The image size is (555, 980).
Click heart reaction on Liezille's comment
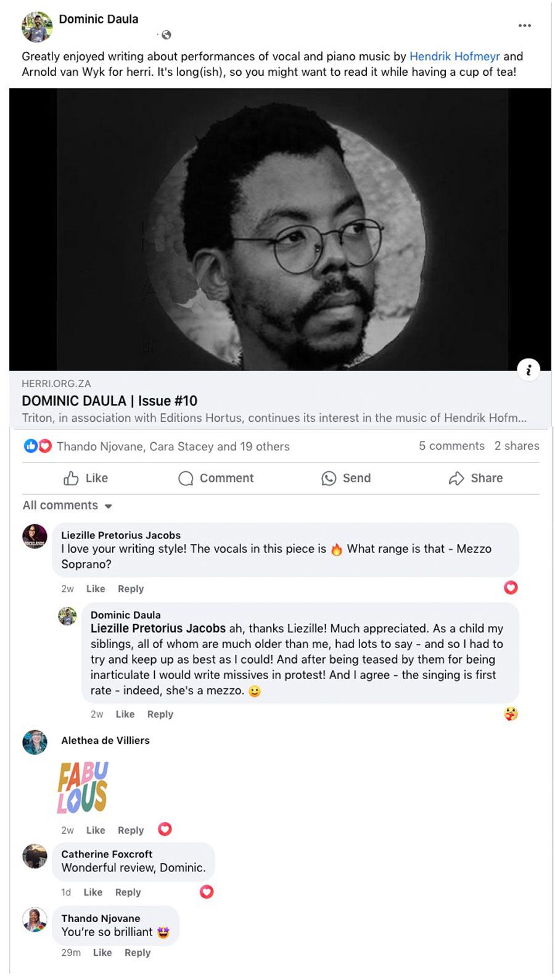(x=511, y=588)
